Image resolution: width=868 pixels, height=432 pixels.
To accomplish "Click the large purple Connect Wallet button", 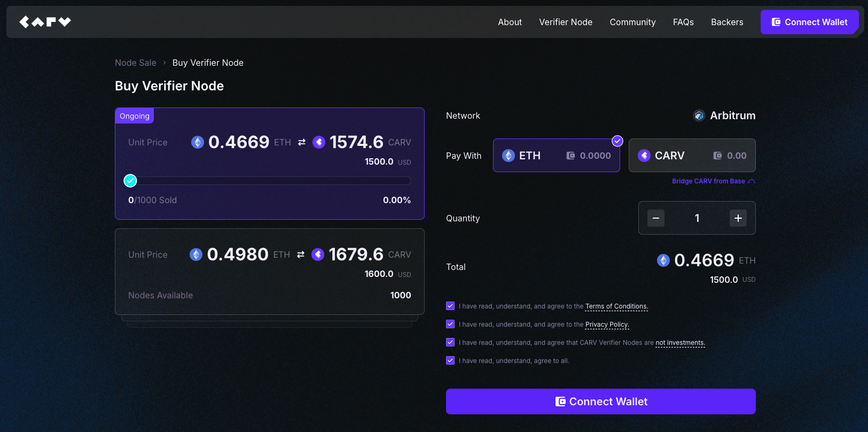I will [x=601, y=402].
